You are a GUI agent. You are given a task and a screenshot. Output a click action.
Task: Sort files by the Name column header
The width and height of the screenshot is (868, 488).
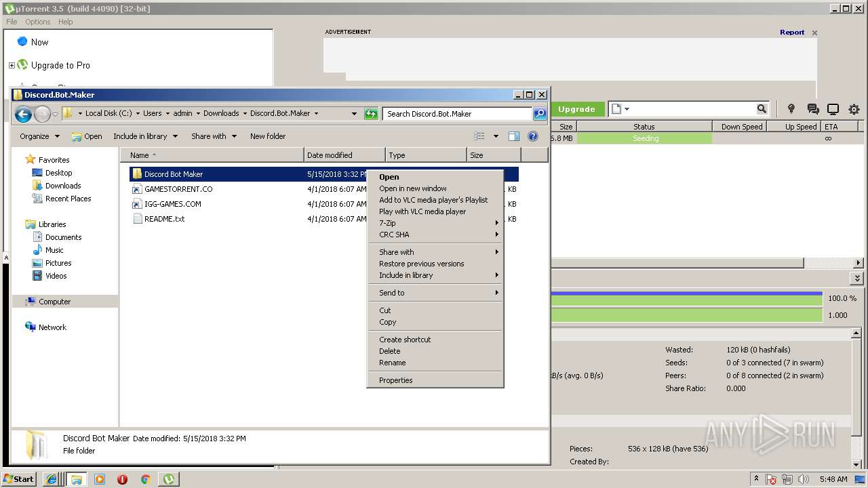(x=212, y=155)
